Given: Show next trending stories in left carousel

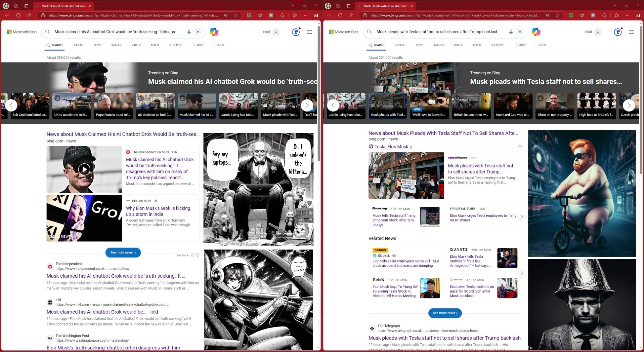Looking at the screenshot, I should tap(307, 105).
